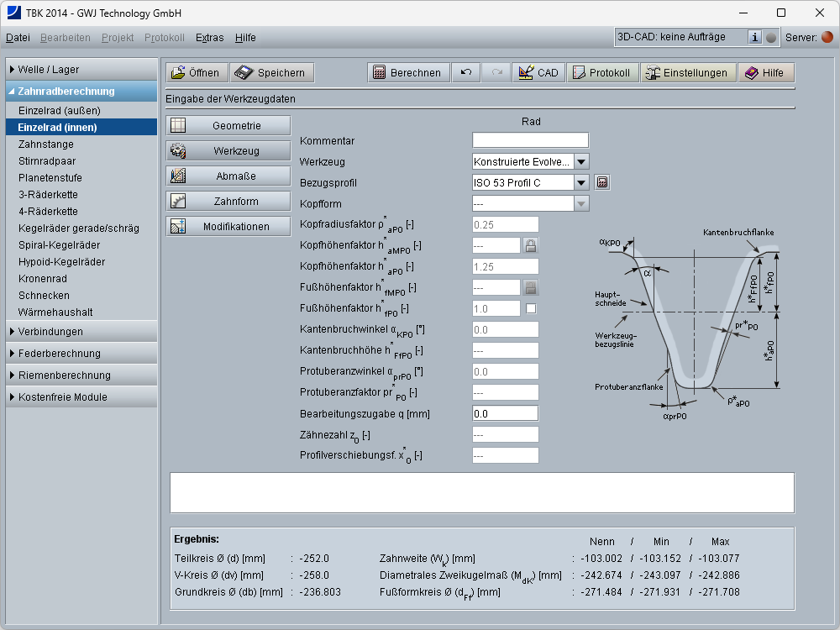
Task: Open the Protokoll report button
Action: pos(601,73)
